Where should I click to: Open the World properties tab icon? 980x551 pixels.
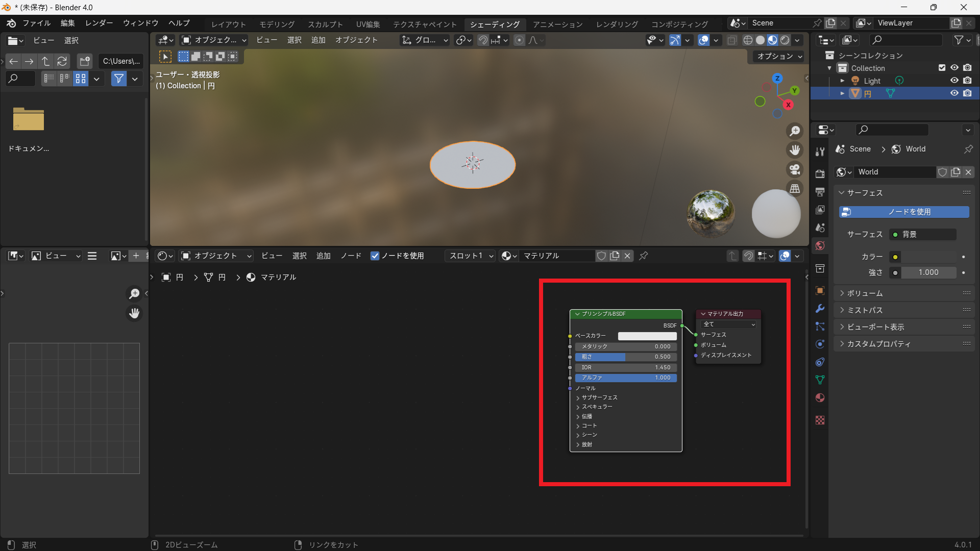(x=820, y=246)
